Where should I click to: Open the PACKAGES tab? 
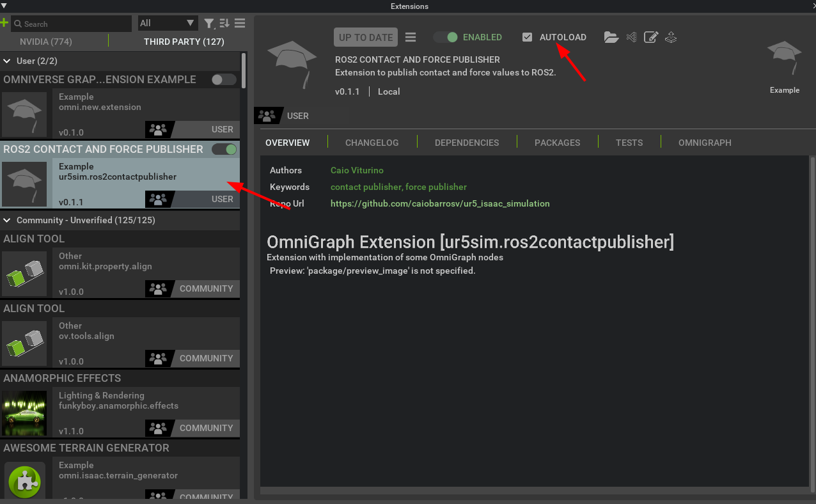pyautogui.click(x=558, y=143)
